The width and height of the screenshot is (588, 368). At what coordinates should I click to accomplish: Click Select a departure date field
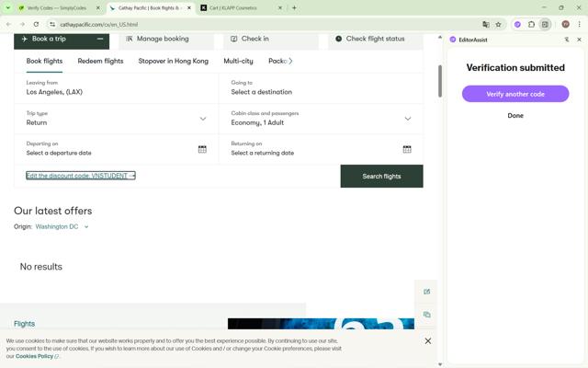pyautogui.click(x=117, y=149)
